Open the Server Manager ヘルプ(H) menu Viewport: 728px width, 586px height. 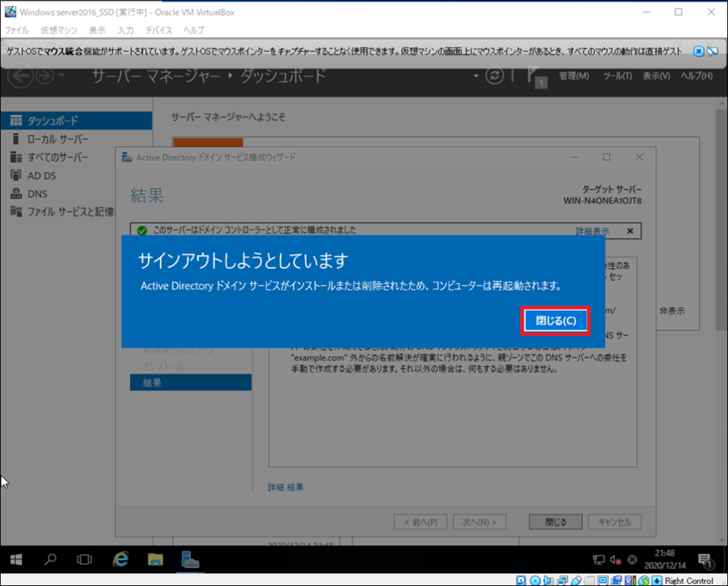697,75
